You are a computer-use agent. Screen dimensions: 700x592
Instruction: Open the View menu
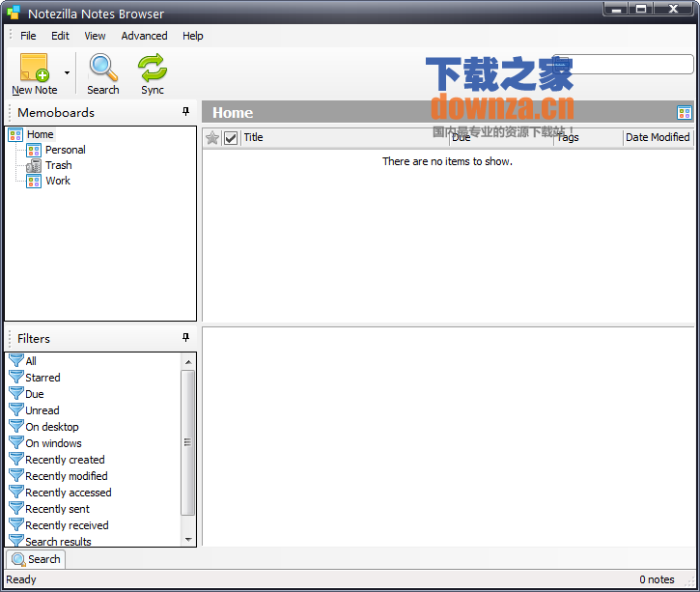click(95, 36)
